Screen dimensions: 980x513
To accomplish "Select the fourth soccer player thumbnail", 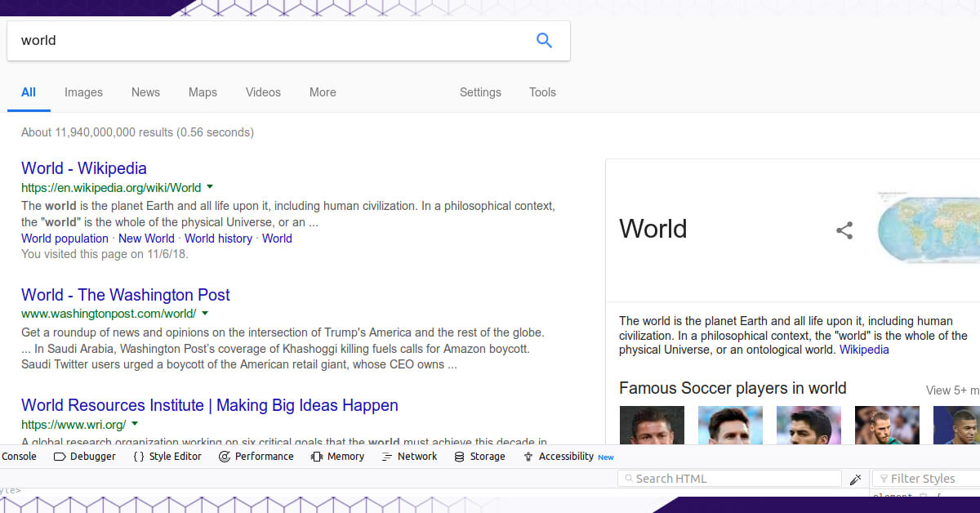I will tap(887, 426).
